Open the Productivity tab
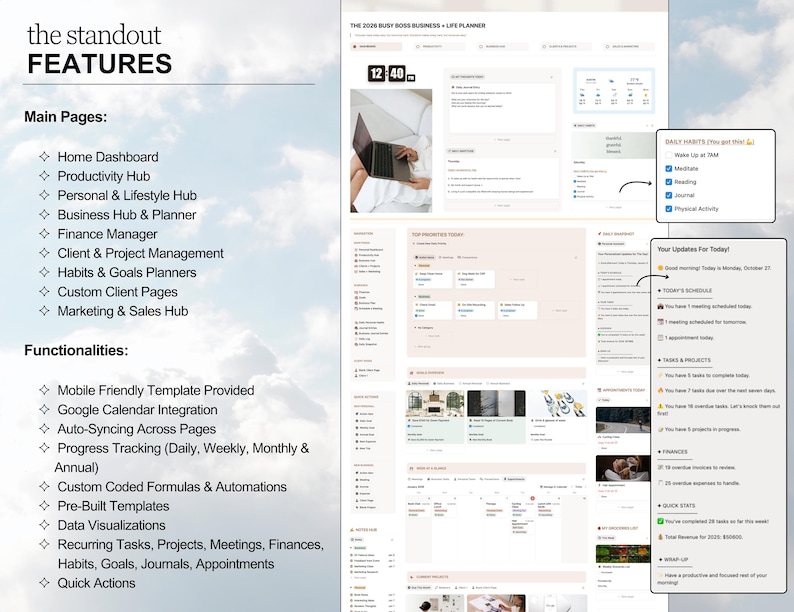794x612 pixels. [x=439, y=47]
